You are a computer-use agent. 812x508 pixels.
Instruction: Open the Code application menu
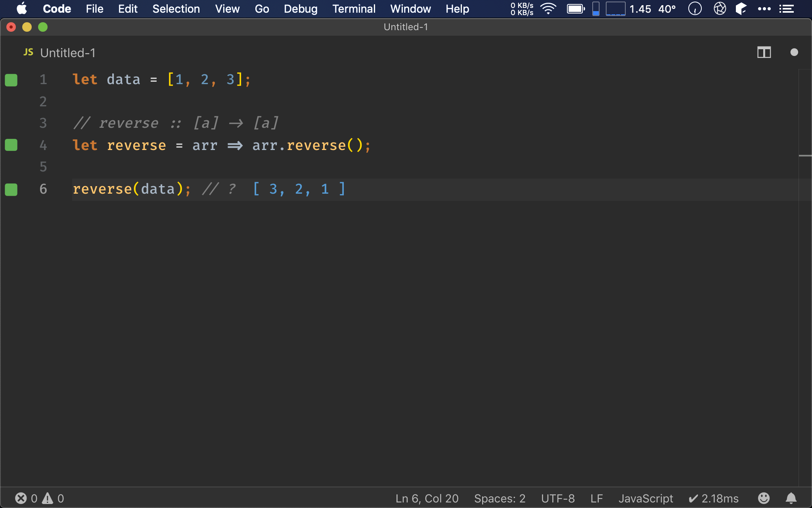[x=57, y=9]
